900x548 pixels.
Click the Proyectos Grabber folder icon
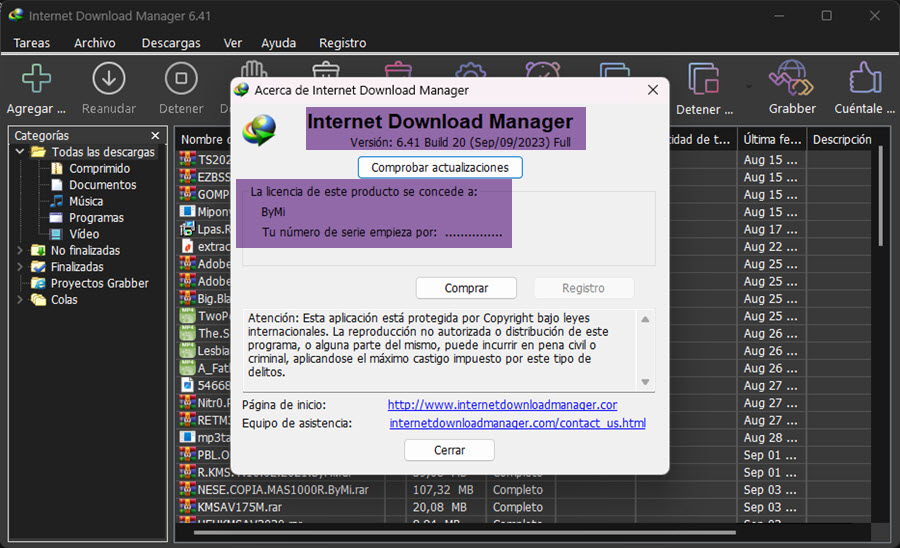38,283
